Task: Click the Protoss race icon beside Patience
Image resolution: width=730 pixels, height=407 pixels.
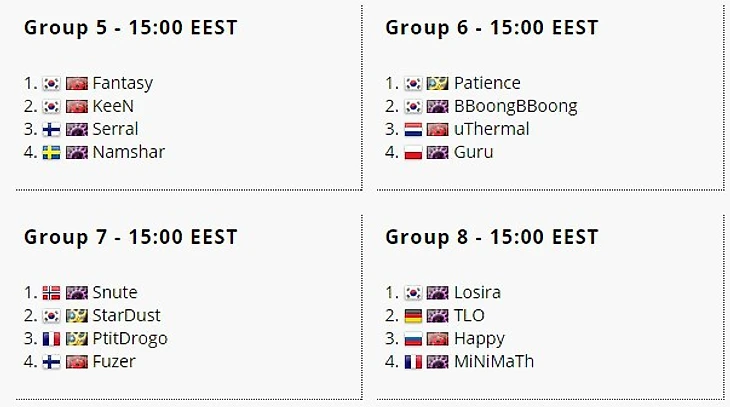Action: click(x=438, y=83)
